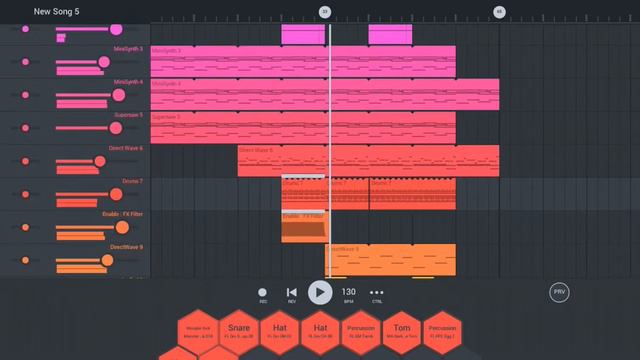Start playback with the Play button
640x360 pixels.
click(320, 292)
